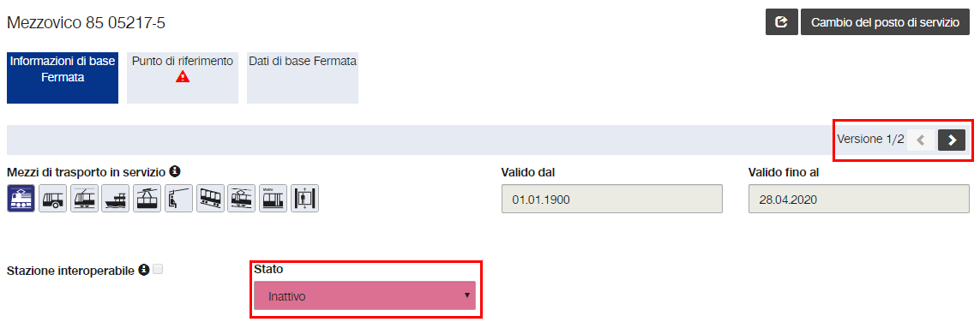Viewport: 980px width, 322px height.
Task: Select the ship transport icon
Action: pos(116,199)
